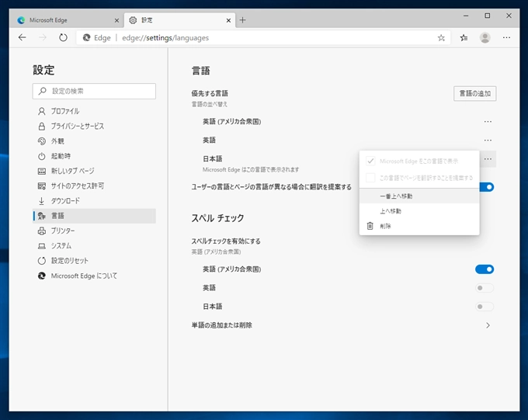The height and width of the screenshot is (420, 528).
Task: Choose 一番上へ移動 in the context menu
Action: point(419,196)
